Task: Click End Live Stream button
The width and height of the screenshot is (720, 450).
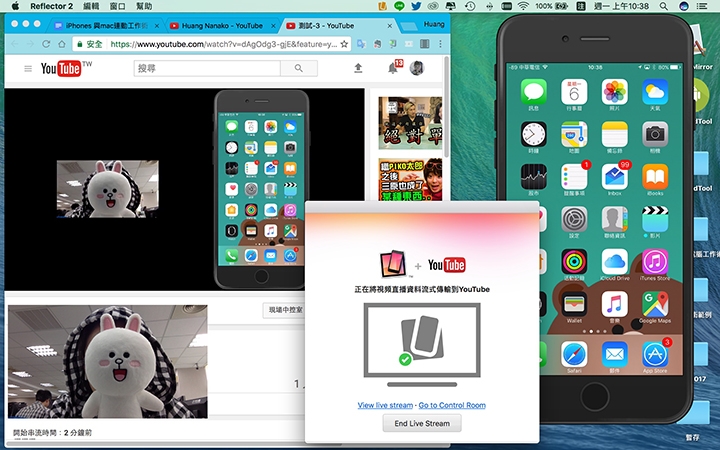Action: pos(422,423)
